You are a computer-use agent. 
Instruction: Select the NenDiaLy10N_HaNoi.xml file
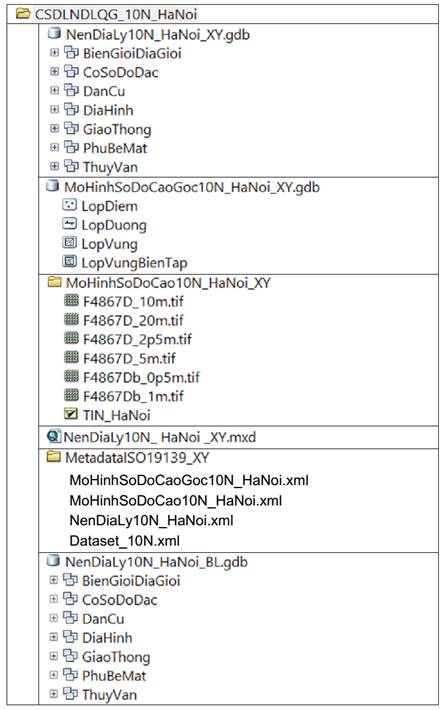[151, 521]
